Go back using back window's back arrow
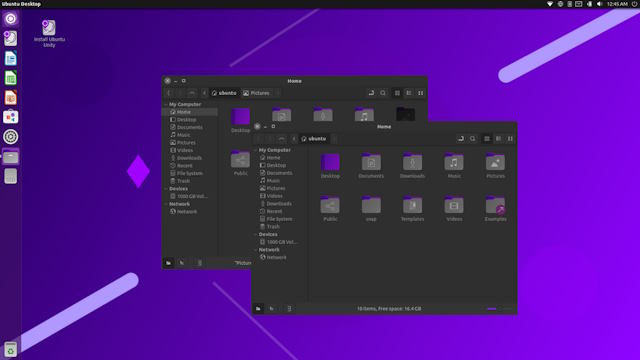The height and width of the screenshot is (360, 640). tap(169, 93)
